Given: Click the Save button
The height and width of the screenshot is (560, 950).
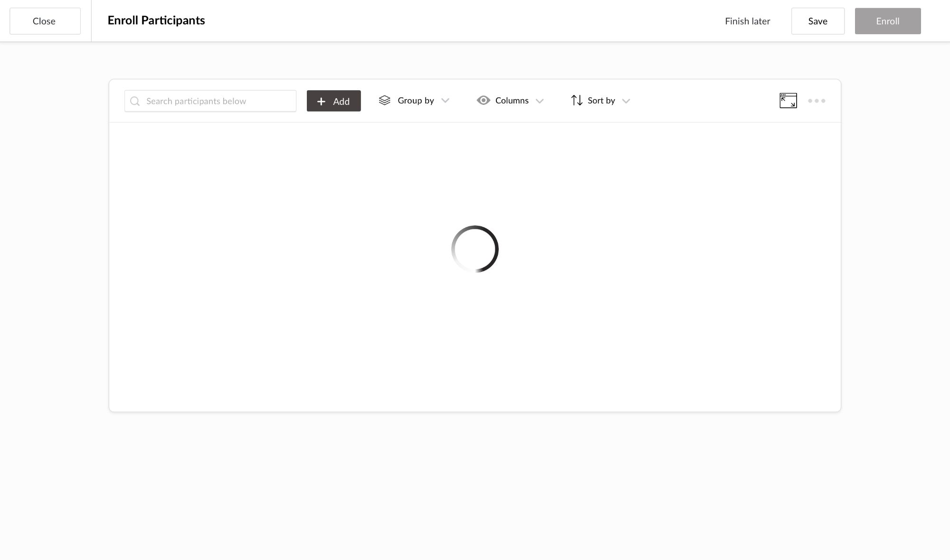Looking at the screenshot, I should click(817, 21).
